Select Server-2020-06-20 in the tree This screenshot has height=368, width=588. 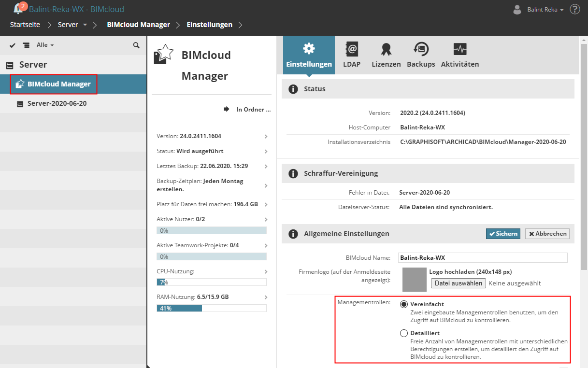click(x=73, y=103)
